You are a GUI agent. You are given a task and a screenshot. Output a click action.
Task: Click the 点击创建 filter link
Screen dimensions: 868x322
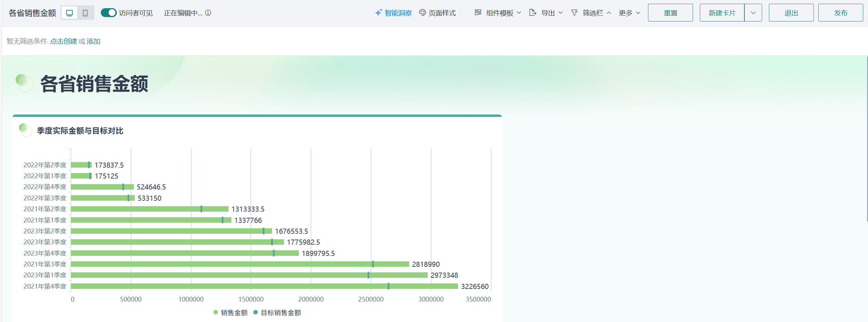(63, 41)
